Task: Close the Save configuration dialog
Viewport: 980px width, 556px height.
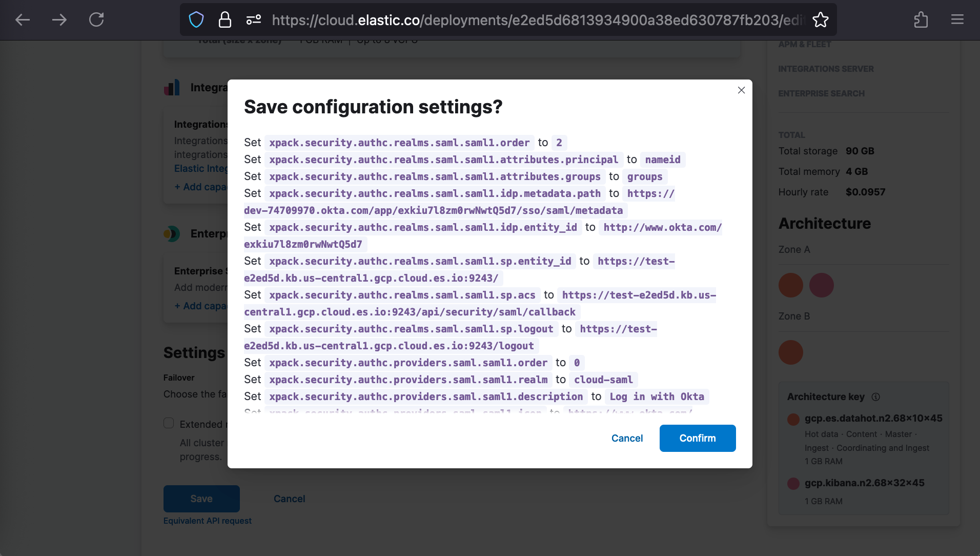Action: pyautogui.click(x=741, y=90)
